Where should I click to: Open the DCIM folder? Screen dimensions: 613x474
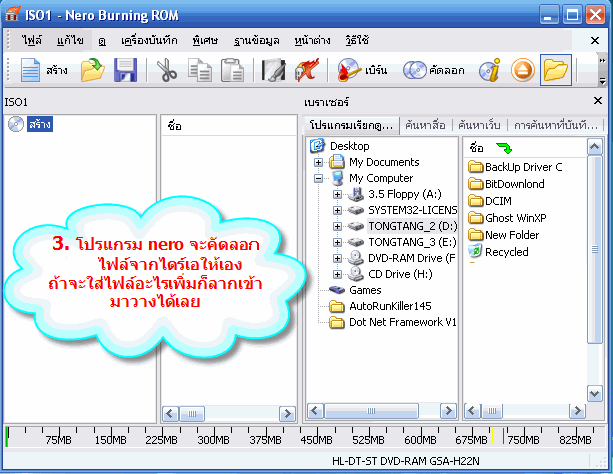(x=490, y=201)
